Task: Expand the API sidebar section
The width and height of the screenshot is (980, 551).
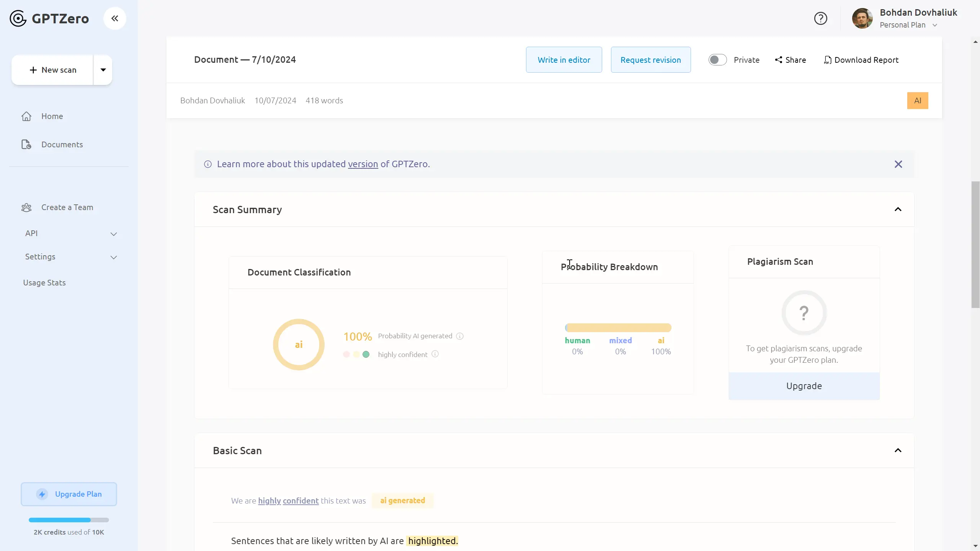Action: coord(113,234)
